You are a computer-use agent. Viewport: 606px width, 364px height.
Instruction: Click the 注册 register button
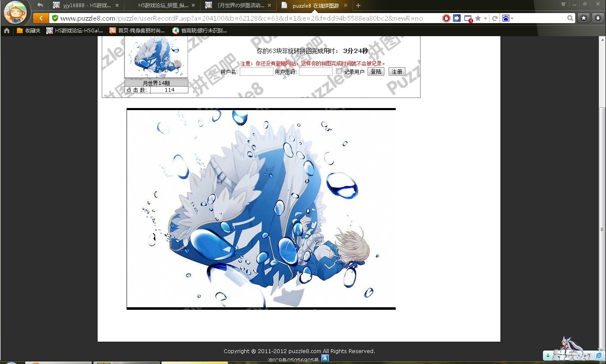click(397, 71)
